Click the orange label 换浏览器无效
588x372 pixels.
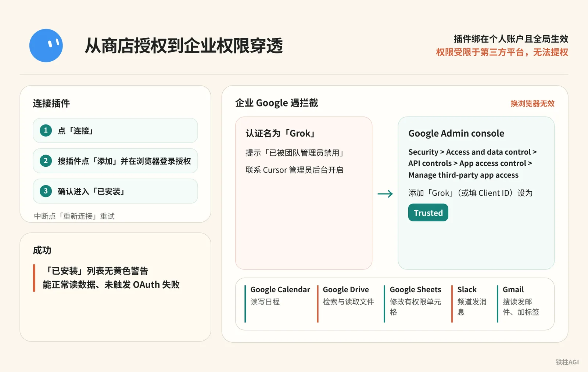533,104
